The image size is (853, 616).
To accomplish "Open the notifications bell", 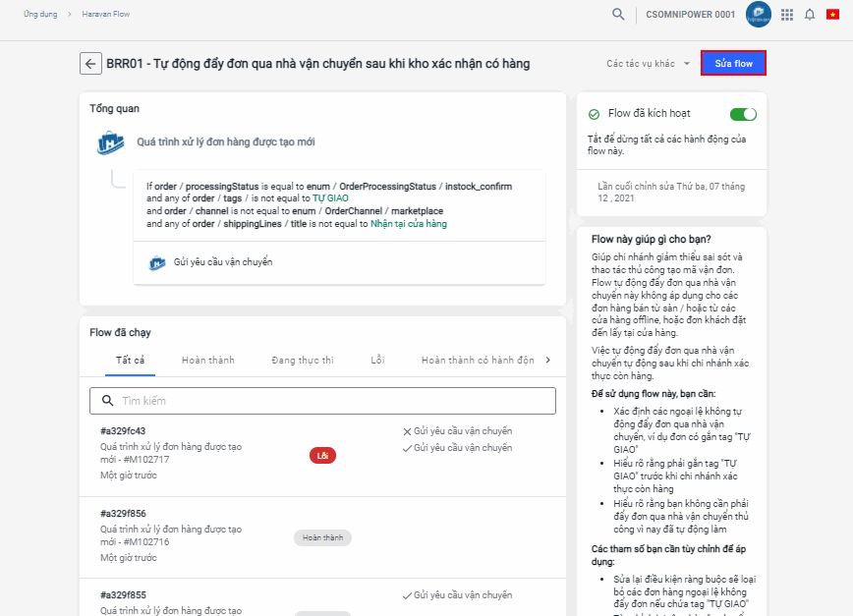I will coord(810,15).
